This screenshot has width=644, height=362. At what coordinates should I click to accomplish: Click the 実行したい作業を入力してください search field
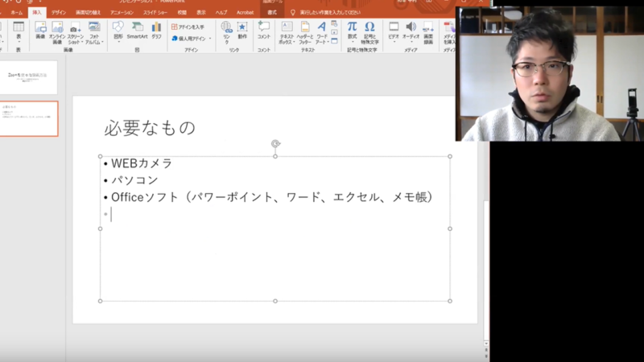click(330, 13)
